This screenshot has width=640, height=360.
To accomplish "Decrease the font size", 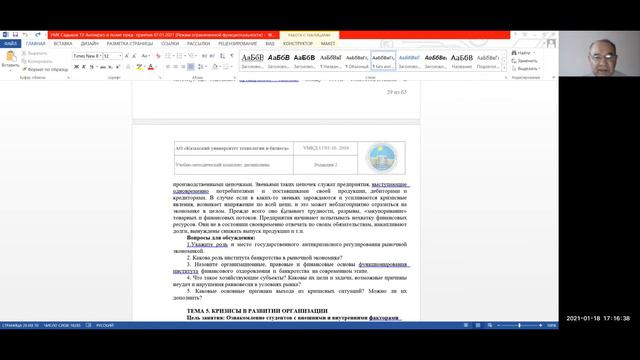I will click(x=134, y=56).
